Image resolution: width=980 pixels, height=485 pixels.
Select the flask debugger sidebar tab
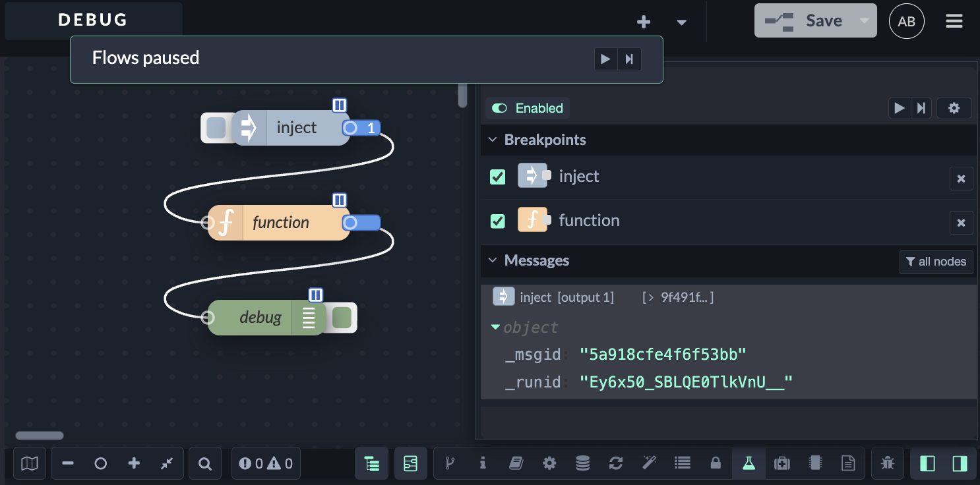coord(749,464)
